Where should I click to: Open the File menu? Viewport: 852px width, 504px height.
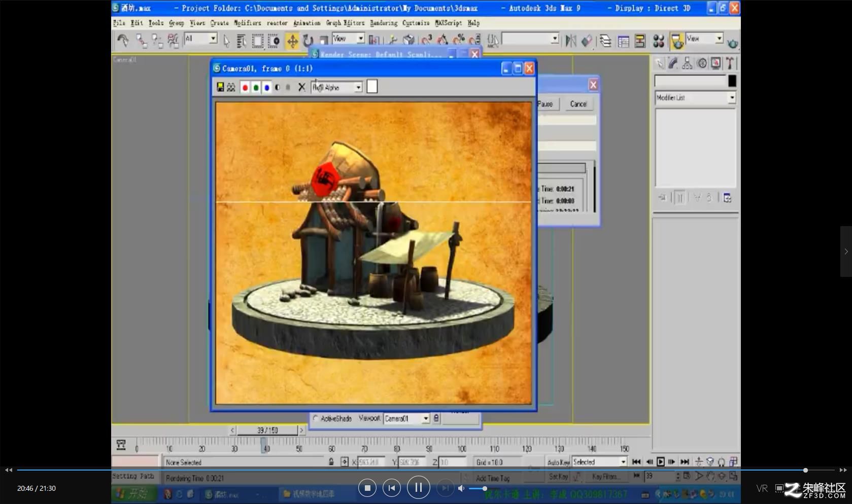119,23
